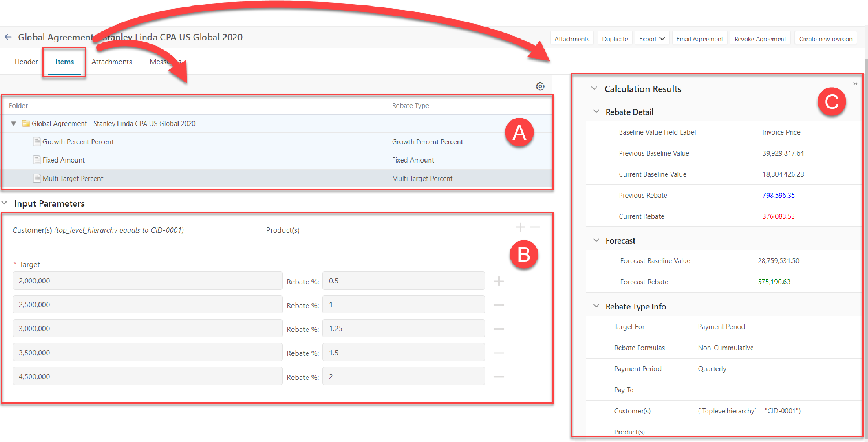Switch to the Header tab
Image resolution: width=868 pixels, height=442 pixels.
pos(26,62)
